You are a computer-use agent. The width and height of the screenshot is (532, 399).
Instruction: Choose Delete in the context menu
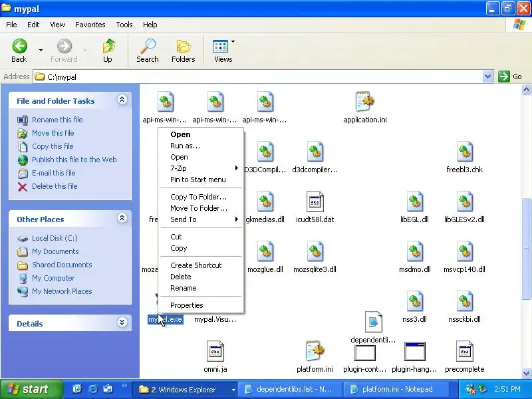pos(201,277)
